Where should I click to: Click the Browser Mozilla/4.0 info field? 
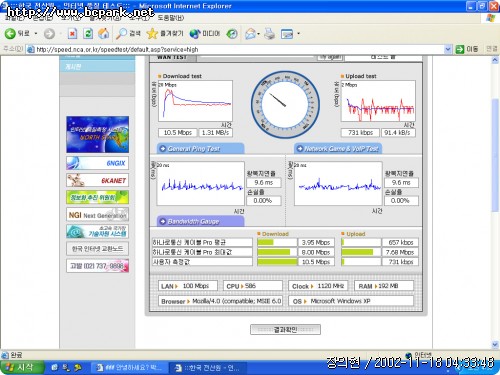(220, 301)
